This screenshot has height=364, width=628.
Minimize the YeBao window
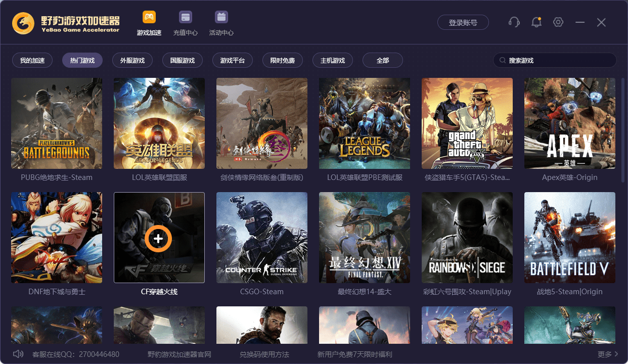580,22
